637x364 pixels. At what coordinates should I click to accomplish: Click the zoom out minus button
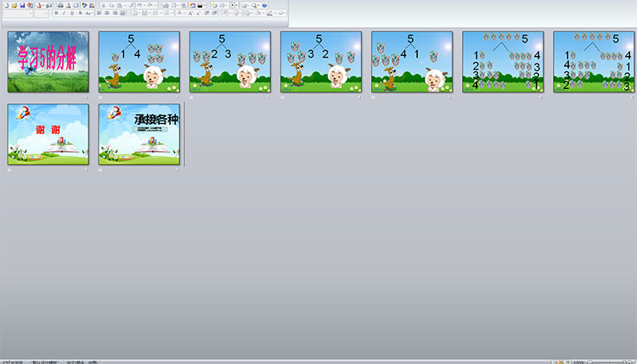pos(590,362)
